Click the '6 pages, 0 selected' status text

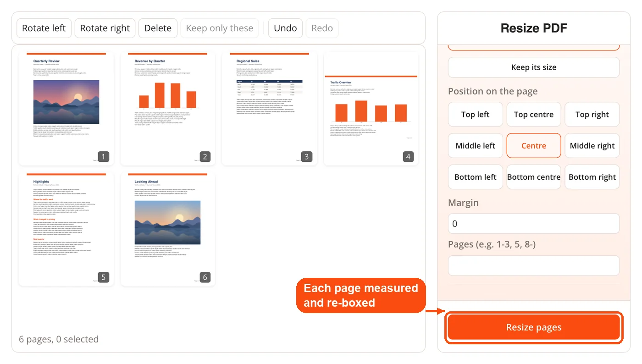coord(59,339)
